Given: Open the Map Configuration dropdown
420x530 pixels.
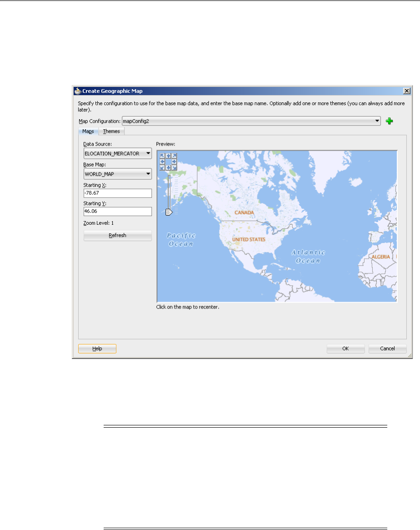Looking at the screenshot, I should [251, 121].
